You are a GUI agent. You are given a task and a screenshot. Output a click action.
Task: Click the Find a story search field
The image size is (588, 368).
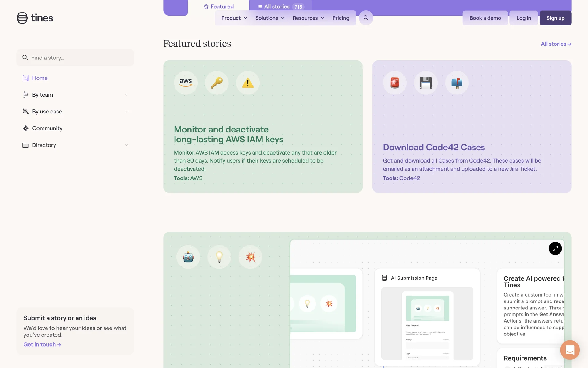(75, 58)
